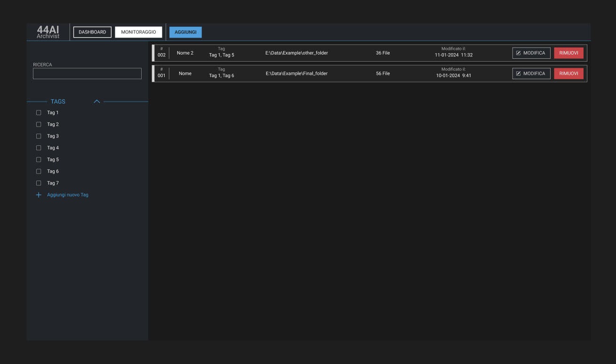616x364 pixels.
Task: Open the Dashboard tab
Action: pos(92,32)
